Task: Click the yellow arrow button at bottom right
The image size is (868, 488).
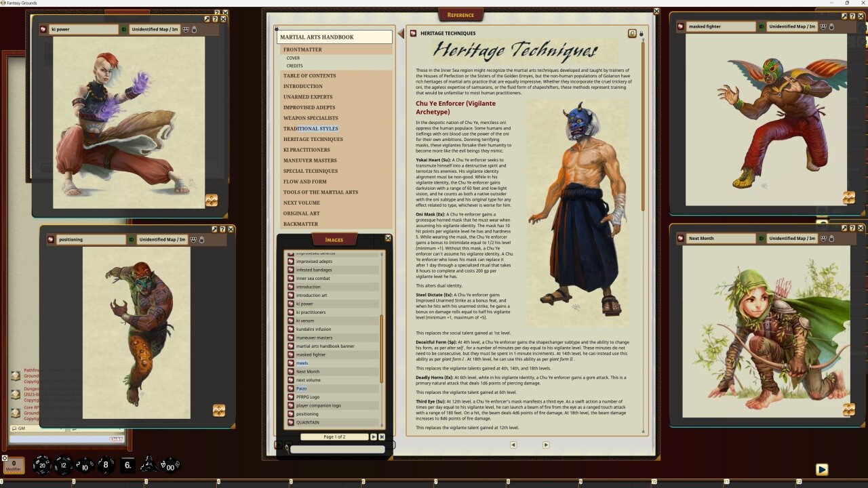Action: tap(823, 469)
